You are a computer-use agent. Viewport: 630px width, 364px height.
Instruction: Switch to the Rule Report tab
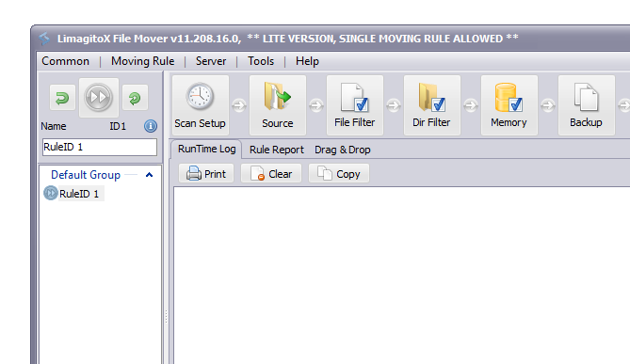[x=277, y=150]
